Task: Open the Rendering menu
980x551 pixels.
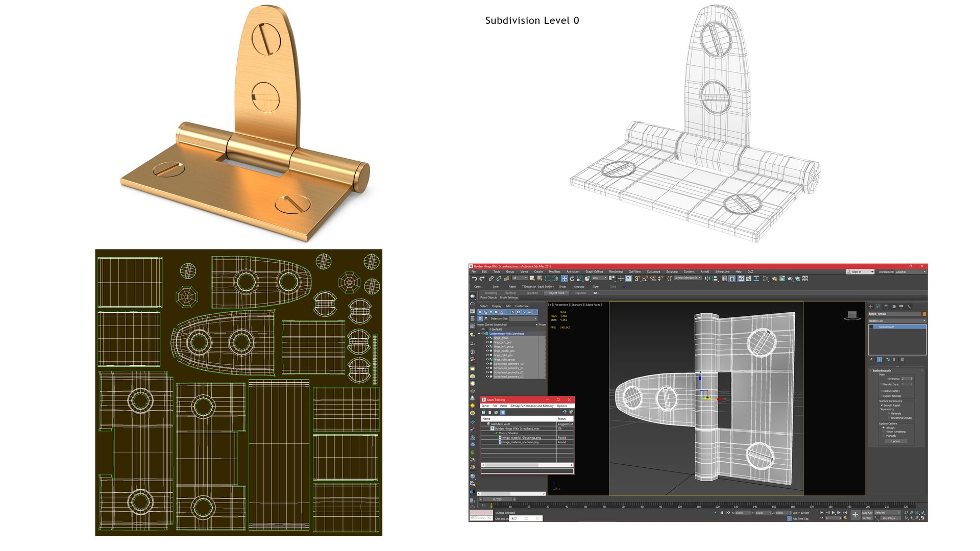Action: tap(616, 271)
